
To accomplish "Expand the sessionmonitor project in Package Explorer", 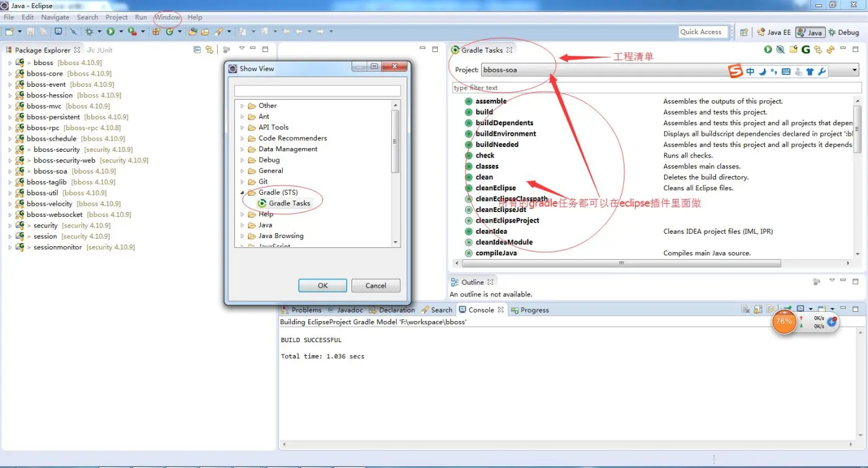I will 10,247.
